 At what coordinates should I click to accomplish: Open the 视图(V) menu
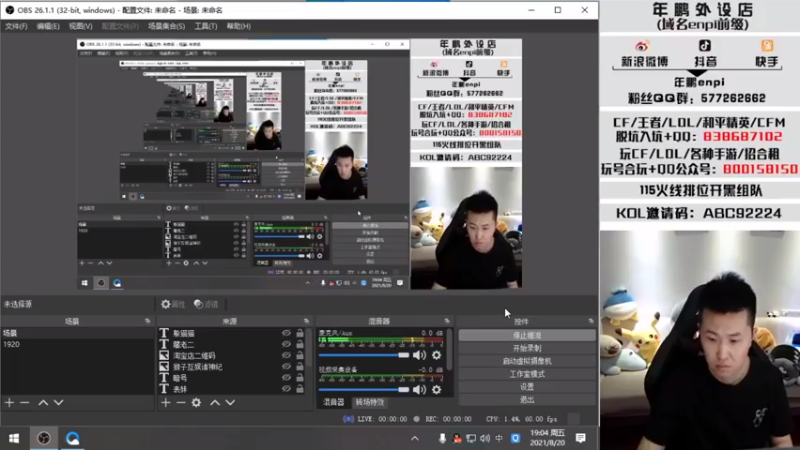[x=81, y=26]
